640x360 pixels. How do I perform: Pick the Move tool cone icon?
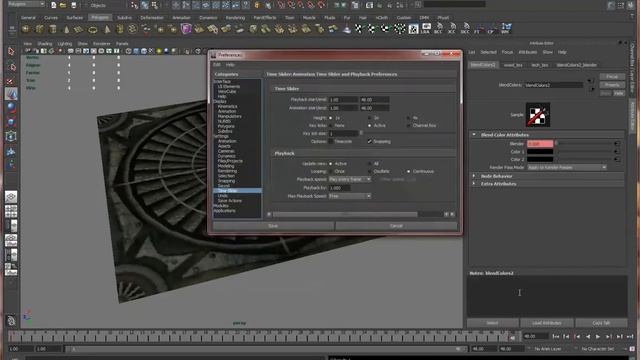(x=11, y=94)
